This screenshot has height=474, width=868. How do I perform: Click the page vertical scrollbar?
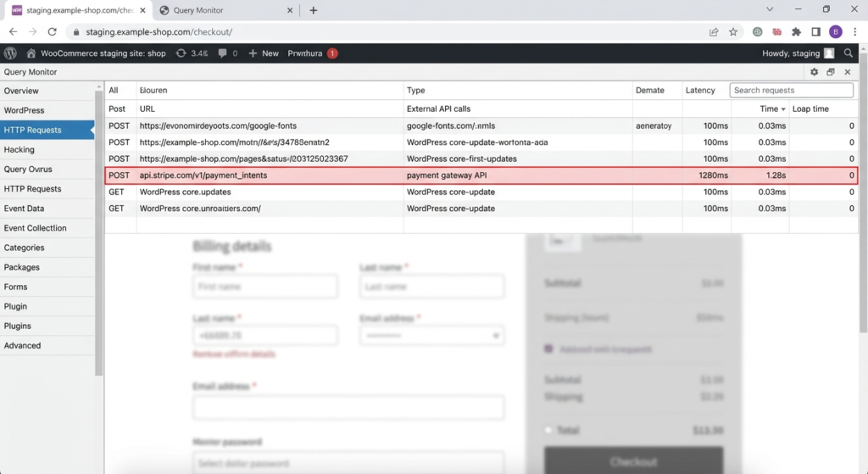point(863,194)
